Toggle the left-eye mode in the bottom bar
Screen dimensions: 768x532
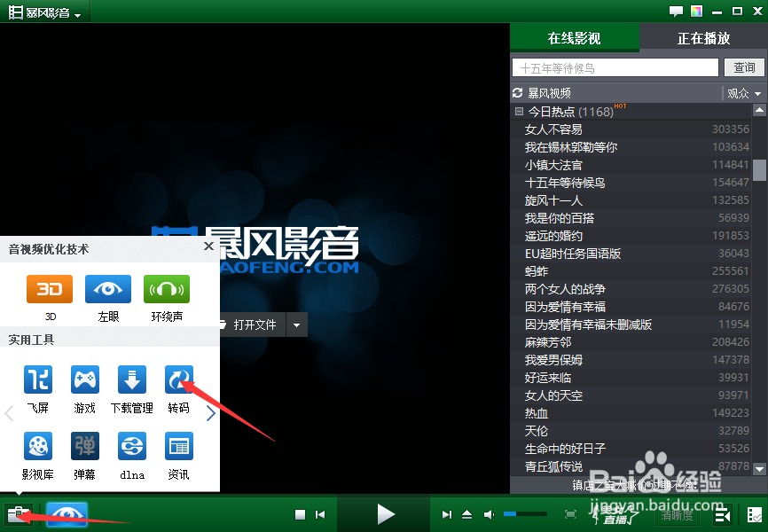67,514
